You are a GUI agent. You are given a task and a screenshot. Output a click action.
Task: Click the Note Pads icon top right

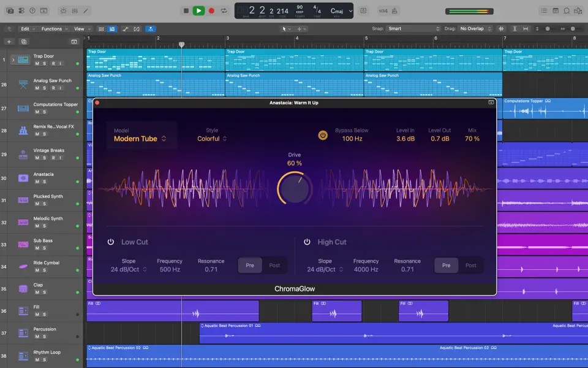point(556,10)
